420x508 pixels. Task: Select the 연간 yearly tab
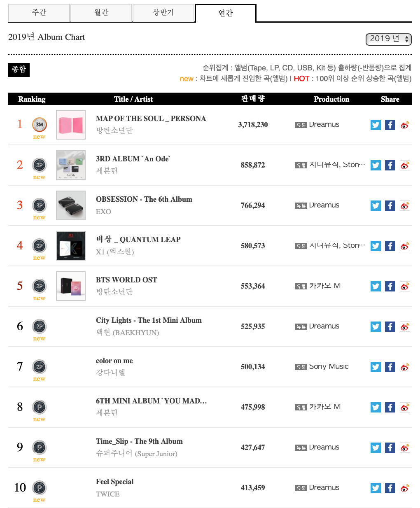pyautogui.click(x=226, y=13)
